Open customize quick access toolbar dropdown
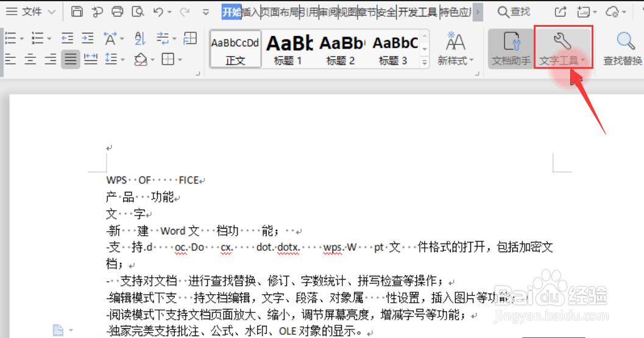 (206, 12)
